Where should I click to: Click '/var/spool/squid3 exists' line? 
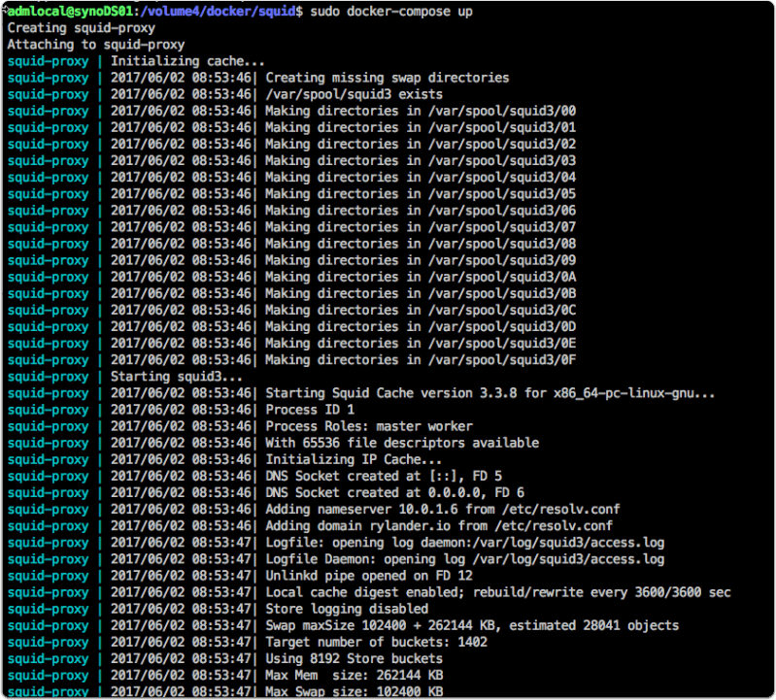[354, 94]
